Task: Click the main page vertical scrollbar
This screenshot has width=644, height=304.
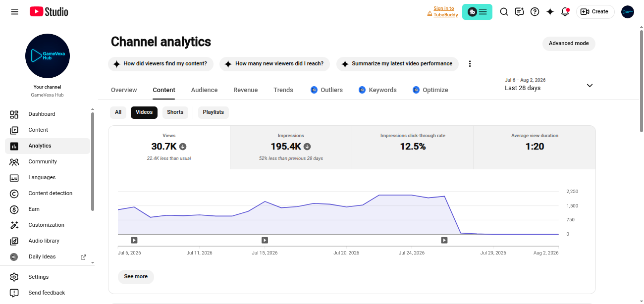Action: [x=642, y=81]
